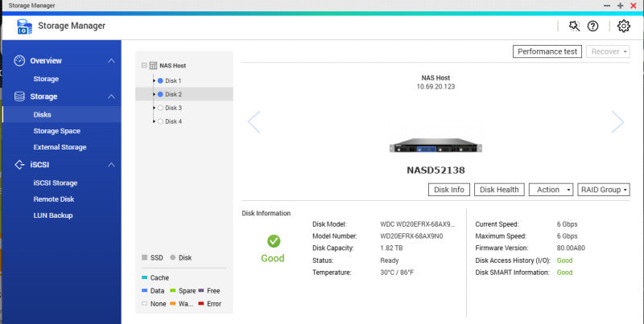Open the Storage overview page

[46, 79]
